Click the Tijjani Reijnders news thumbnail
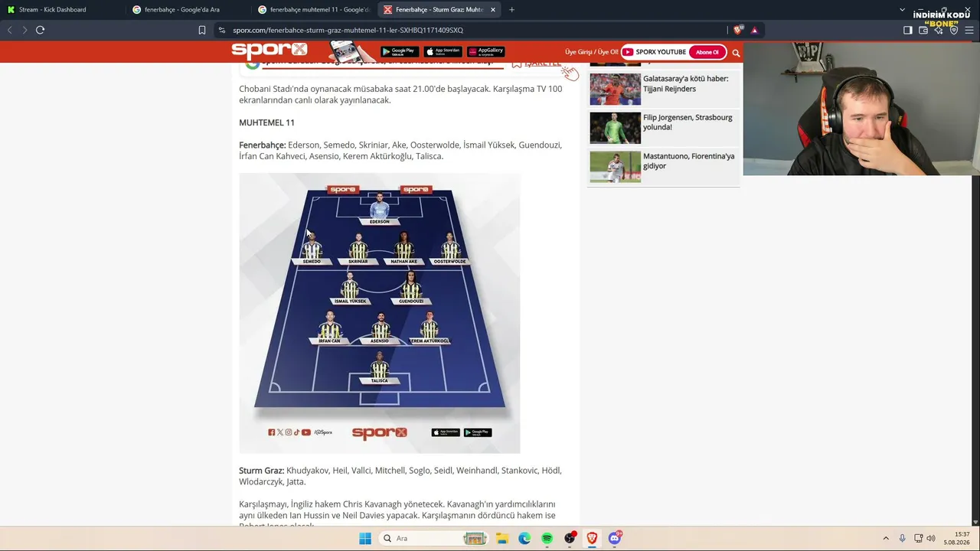Screen dimensions: 980x551 point(615,90)
